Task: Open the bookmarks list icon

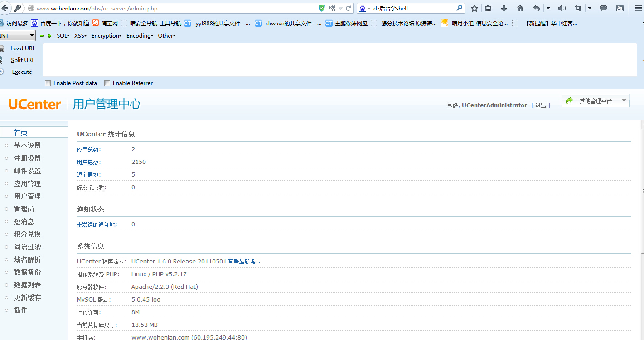Action: click(x=488, y=8)
